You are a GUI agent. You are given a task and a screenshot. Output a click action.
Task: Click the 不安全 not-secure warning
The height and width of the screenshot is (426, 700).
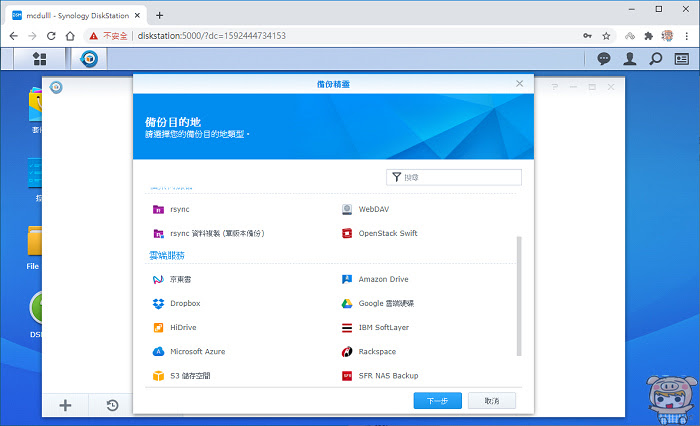click(108, 36)
